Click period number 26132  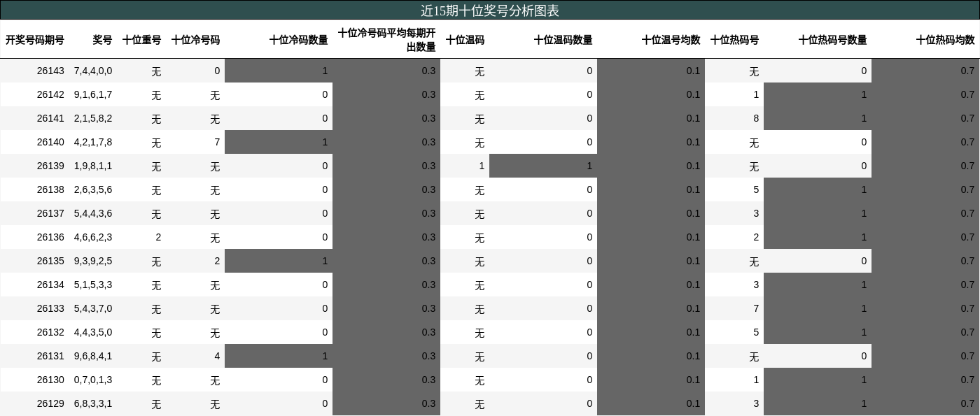(x=50, y=332)
